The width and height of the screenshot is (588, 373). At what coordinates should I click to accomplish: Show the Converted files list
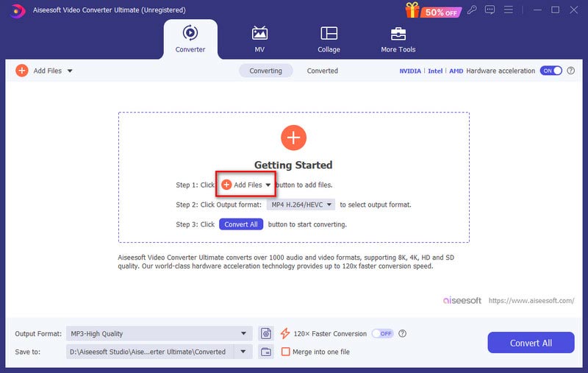(322, 71)
